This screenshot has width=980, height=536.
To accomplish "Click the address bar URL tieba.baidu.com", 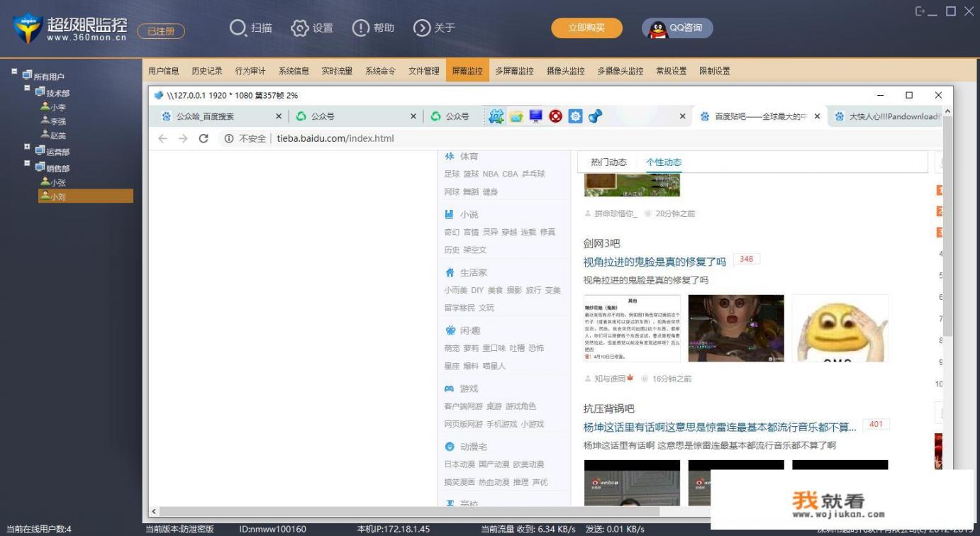I will tap(335, 138).
